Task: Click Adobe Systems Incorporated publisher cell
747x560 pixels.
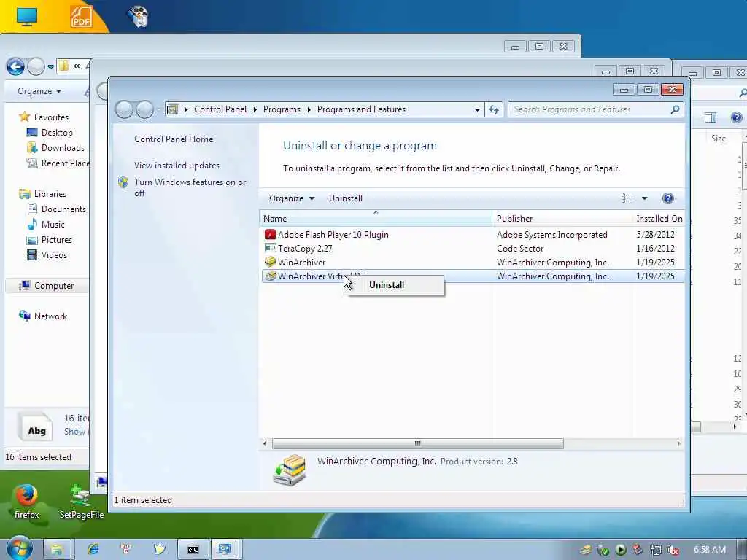Action: pos(551,234)
